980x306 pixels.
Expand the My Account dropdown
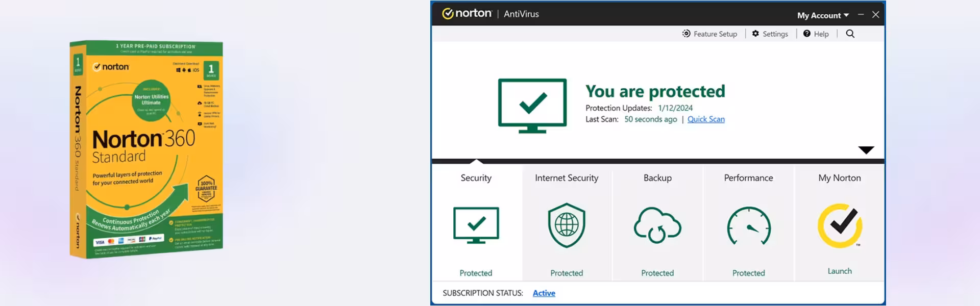(823, 15)
